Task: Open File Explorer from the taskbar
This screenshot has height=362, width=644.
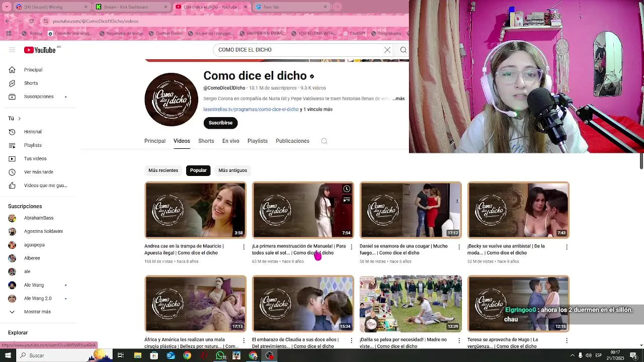Action: click(137, 355)
